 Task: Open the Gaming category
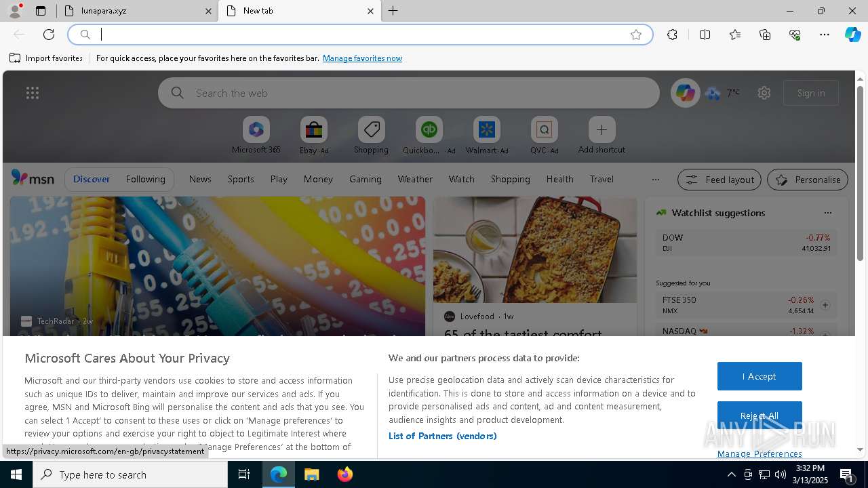pyautogui.click(x=365, y=179)
